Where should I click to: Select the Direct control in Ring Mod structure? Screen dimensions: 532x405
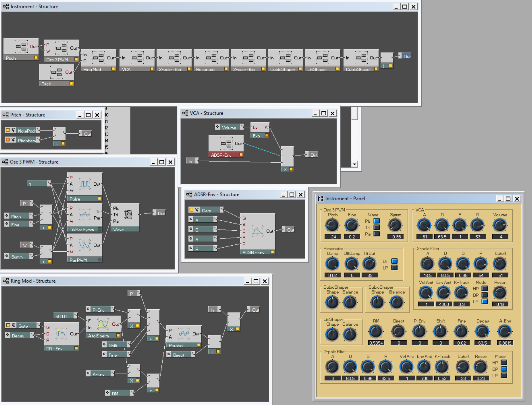tap(181, 354)
